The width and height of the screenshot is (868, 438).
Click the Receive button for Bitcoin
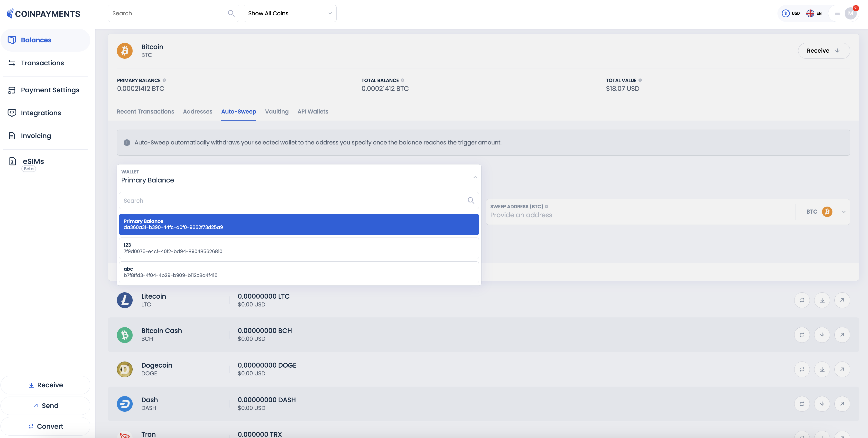pos(824,51)
